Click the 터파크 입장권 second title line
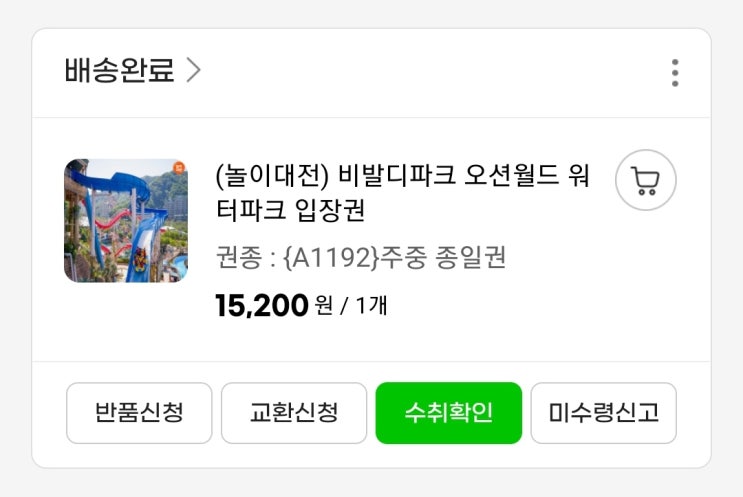This screenshot has height=497, width=743. [x=289, y=212]
